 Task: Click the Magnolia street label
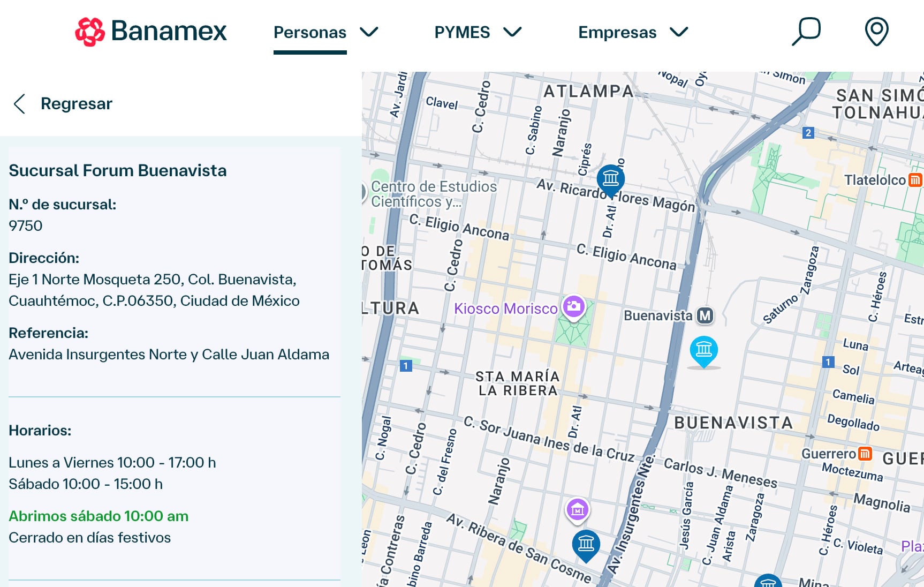click(882, 503)
